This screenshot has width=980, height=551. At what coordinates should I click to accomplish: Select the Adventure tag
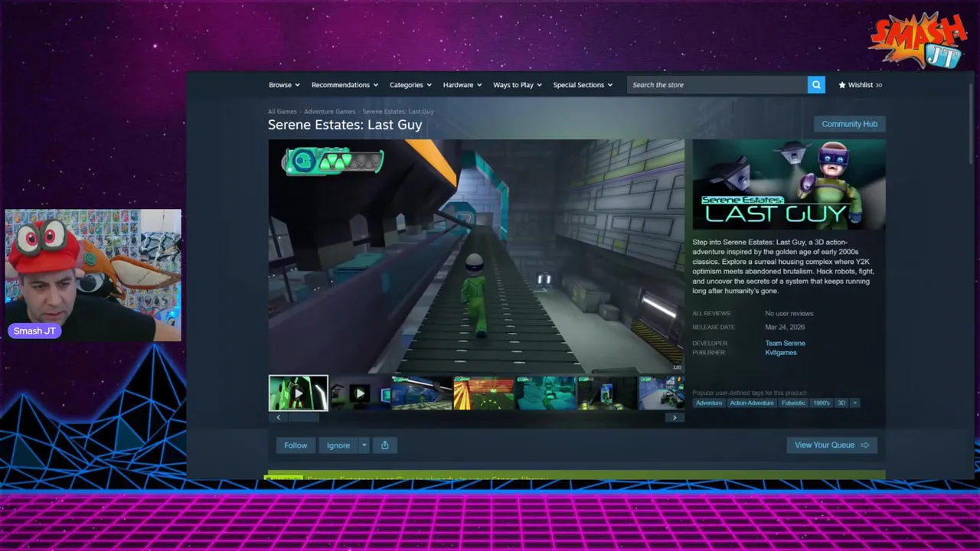[709, 403]
